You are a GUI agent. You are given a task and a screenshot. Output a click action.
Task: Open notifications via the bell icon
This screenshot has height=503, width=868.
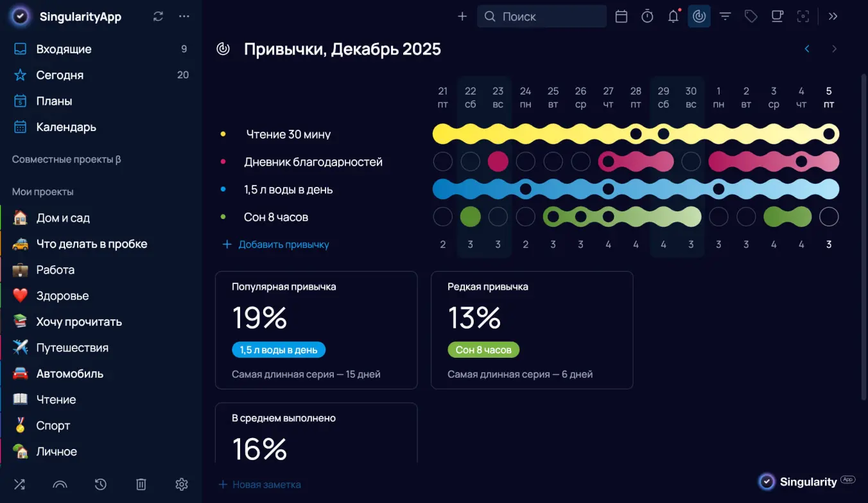click(673, 16)
